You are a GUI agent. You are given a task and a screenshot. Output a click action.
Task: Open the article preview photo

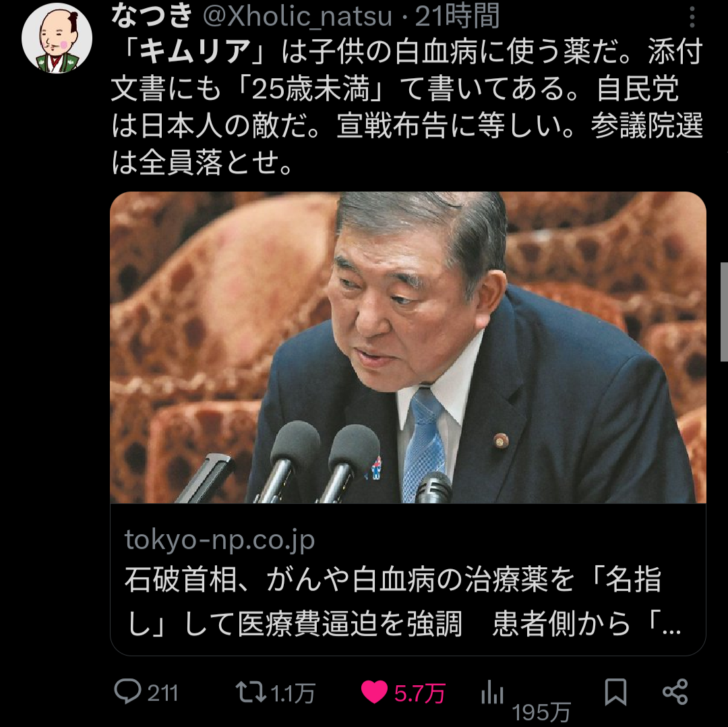(x=408, y=347)
